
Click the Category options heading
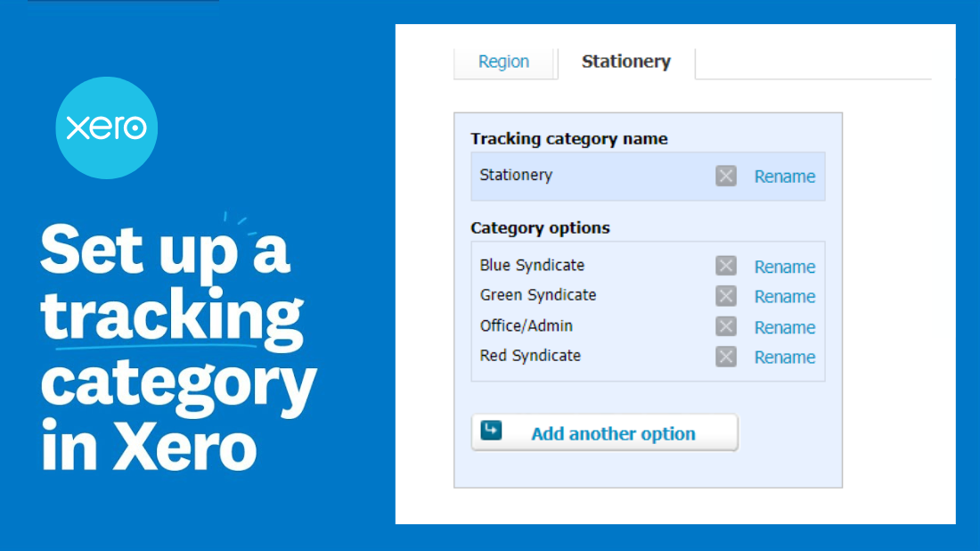540,228
